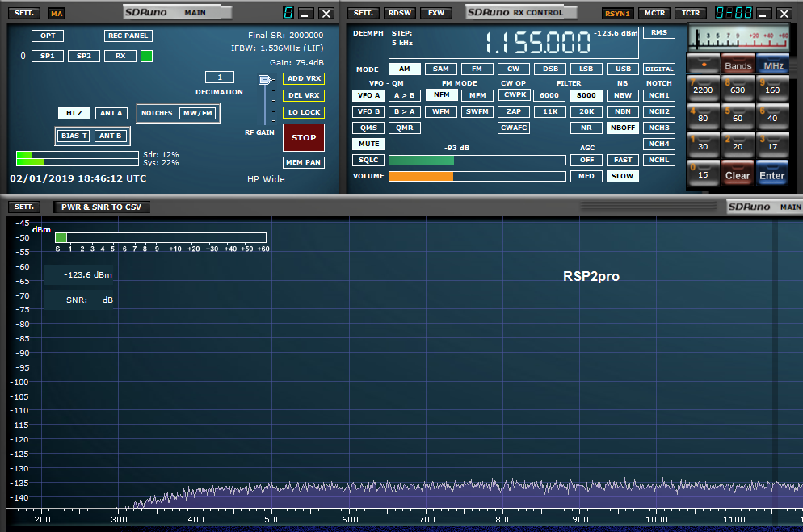
Task: Toggle BIAS-T power
Action: (74, 136)
